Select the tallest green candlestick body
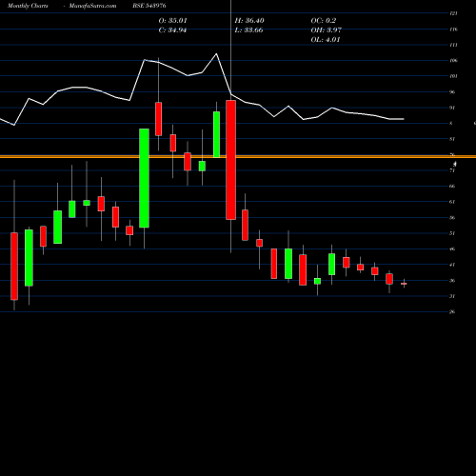 pyautogui.click(x=144, y=178)
